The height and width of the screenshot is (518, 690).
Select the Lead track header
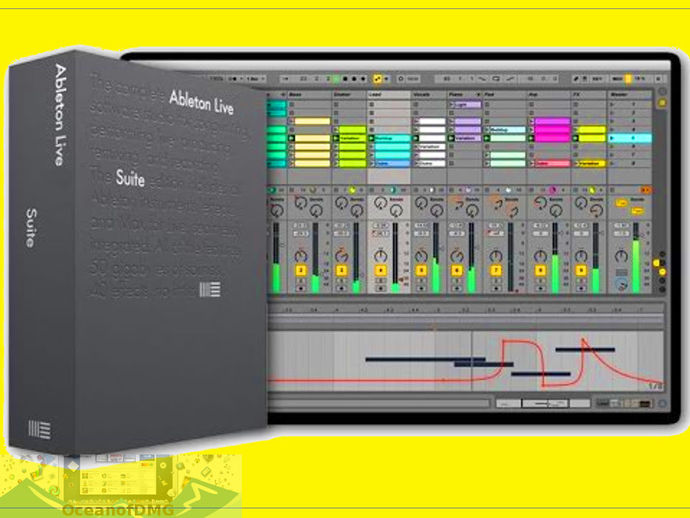[389, 95]
